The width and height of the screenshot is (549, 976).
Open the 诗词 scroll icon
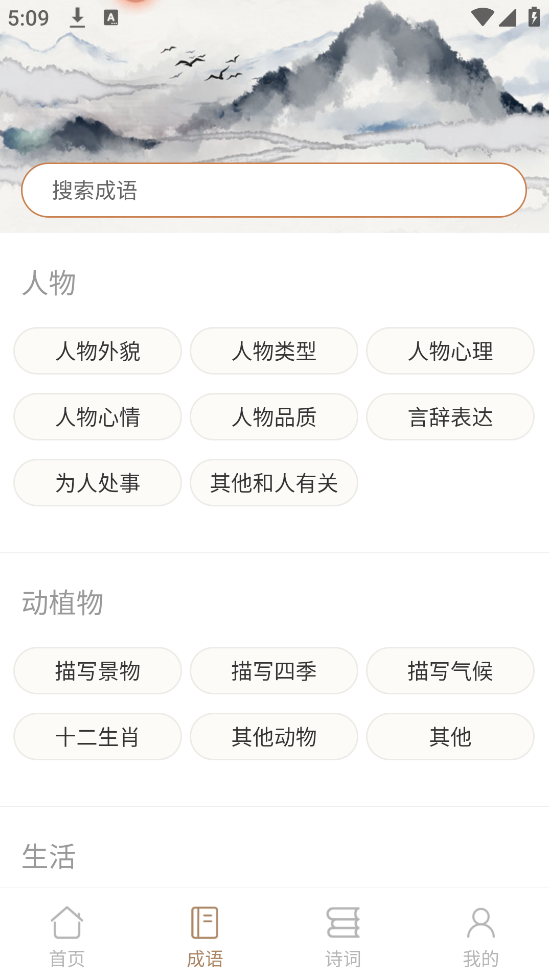343,922
